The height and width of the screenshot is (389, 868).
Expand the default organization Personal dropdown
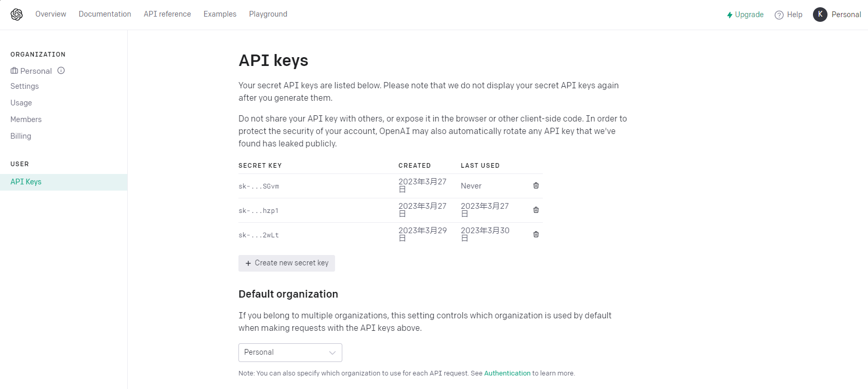(x=290, y=352)
